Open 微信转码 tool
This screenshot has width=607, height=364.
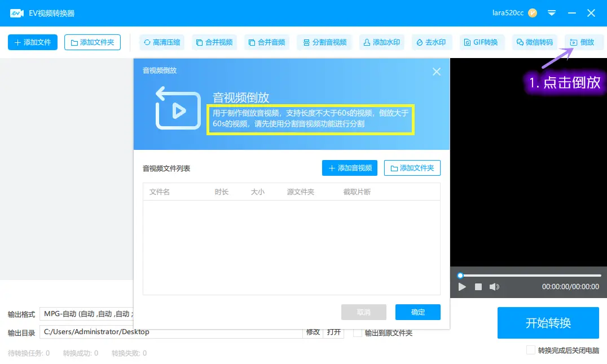535,42
